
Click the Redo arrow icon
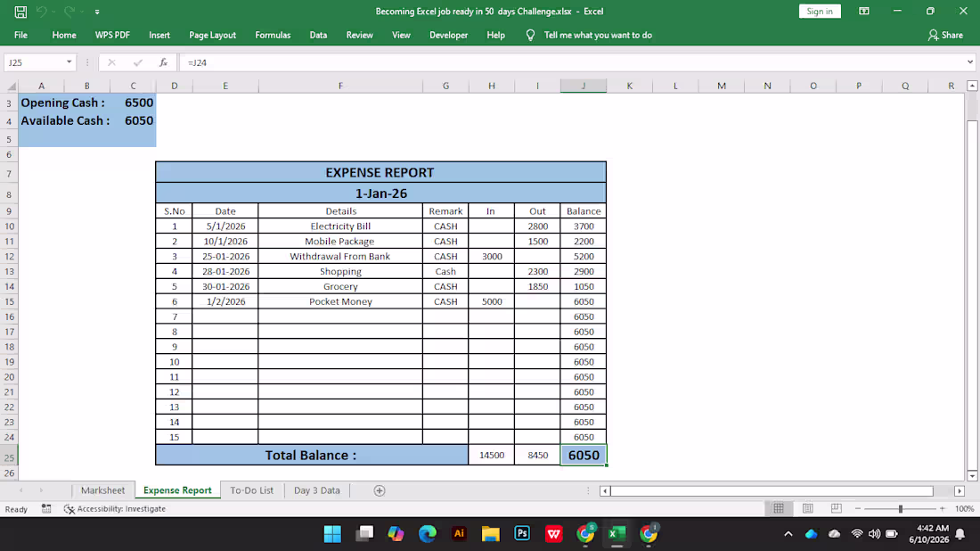pyautogui.click(x=69, y=12)
